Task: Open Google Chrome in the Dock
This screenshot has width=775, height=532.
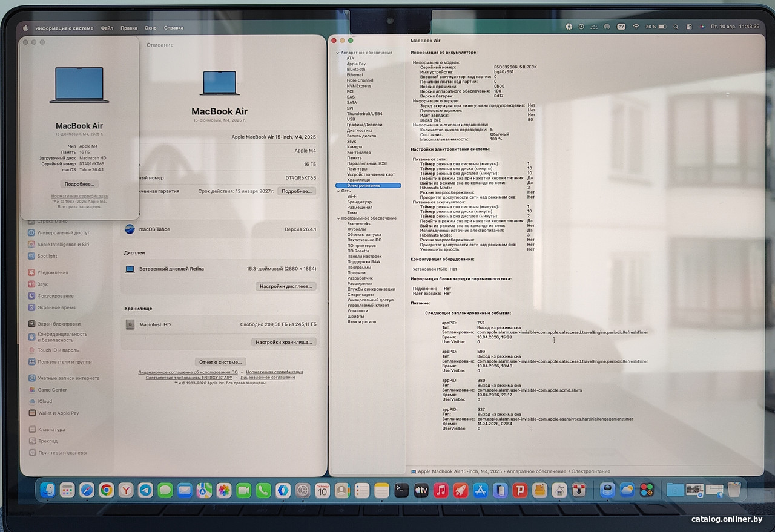Action: click(x=107, y=490)
